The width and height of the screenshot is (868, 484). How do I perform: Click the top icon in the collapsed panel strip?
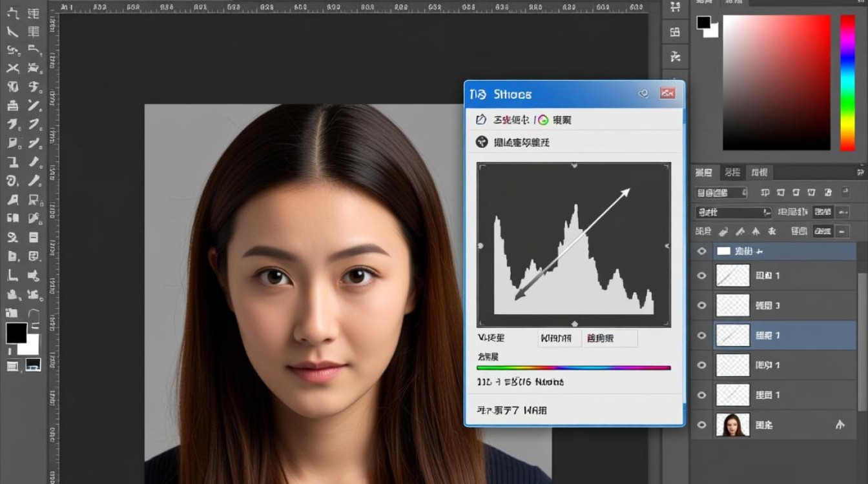[x=676, y=8]
